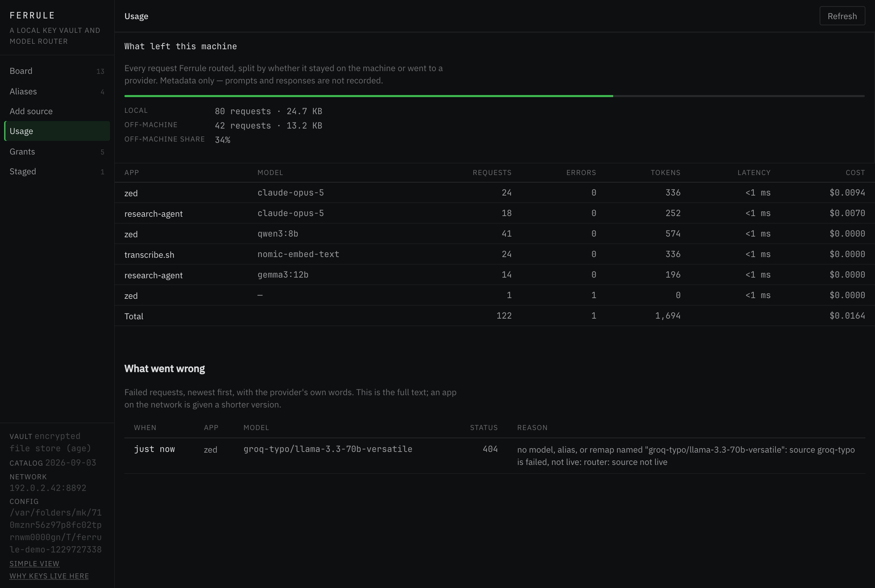Click the Total row label
The height and width of the screenshot is (588, 875).
pyautogui.click(x=134, y=316)
